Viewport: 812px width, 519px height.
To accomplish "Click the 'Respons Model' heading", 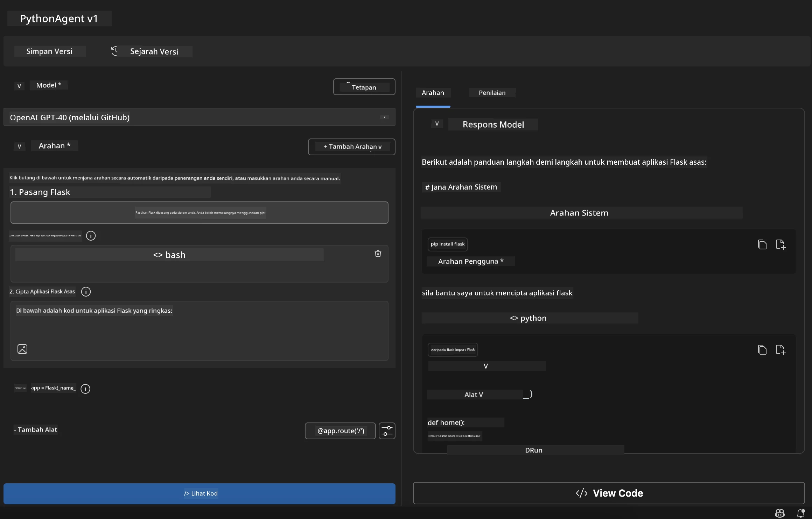I will point(493,125).
